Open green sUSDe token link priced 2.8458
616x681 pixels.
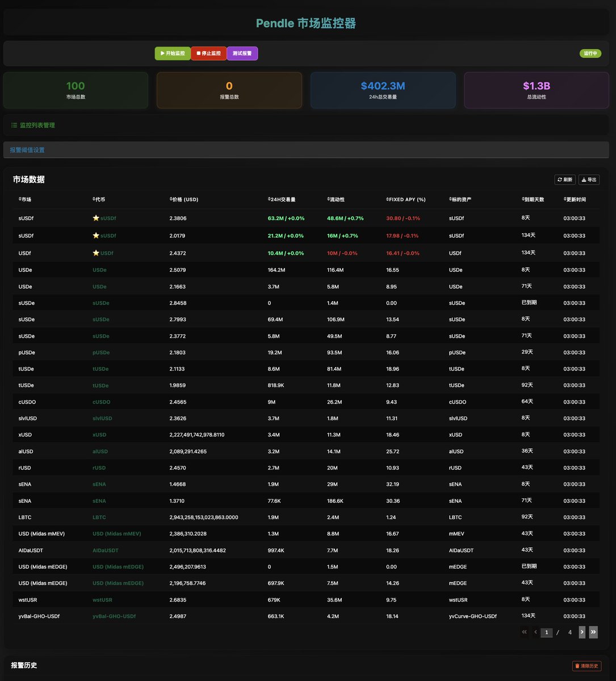[x=101, y=303]
